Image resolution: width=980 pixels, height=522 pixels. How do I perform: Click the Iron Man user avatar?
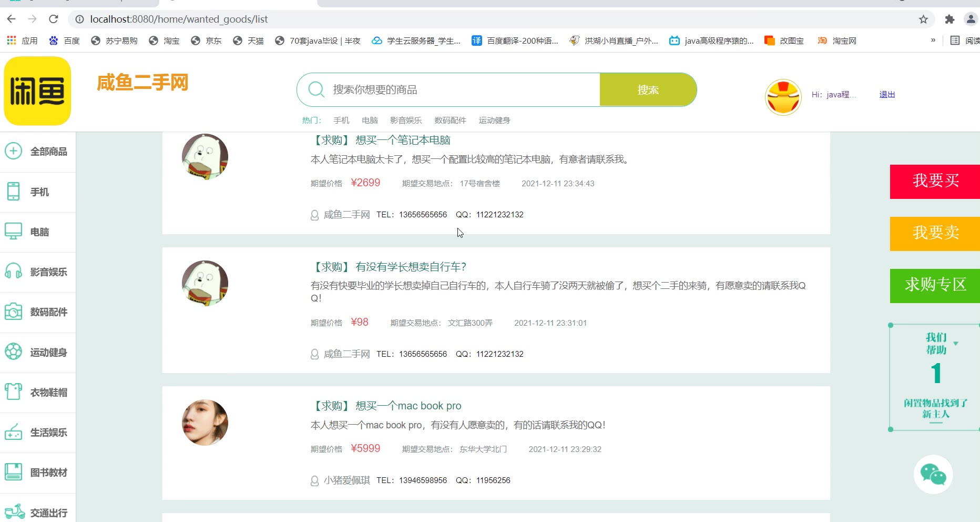(x=783, y=97)
